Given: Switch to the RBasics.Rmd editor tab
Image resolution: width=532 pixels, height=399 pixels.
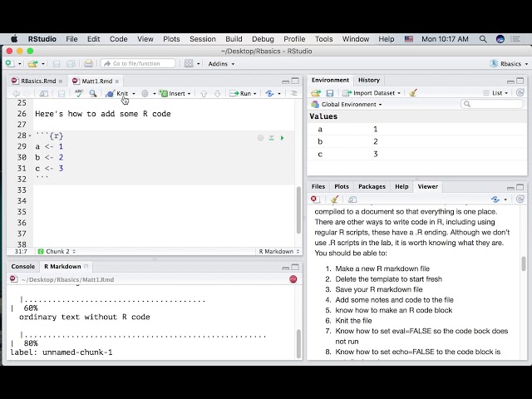Looking at the screenshot, I should click(x=38, y=81).
